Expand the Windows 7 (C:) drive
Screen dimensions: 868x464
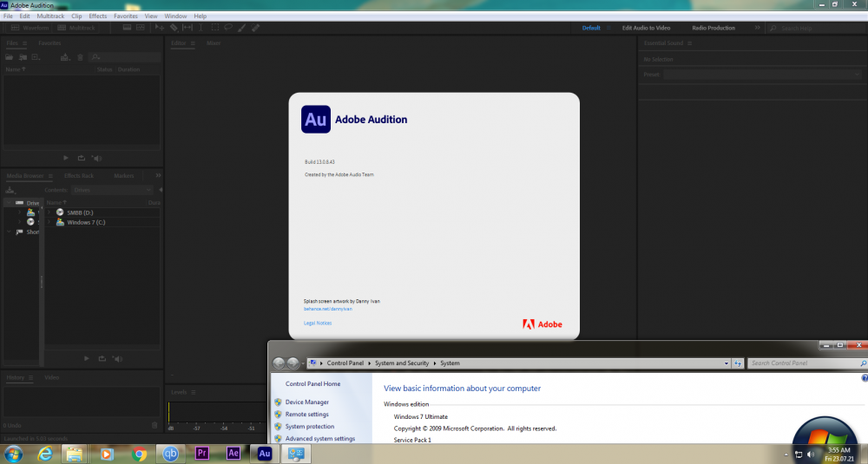click(49, 223)
